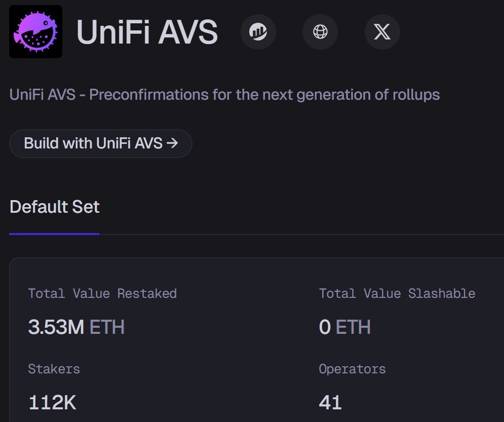The image size is (504, 422).
Task: Click the Total Value Slashable label
Action: [x=397, y=293]
